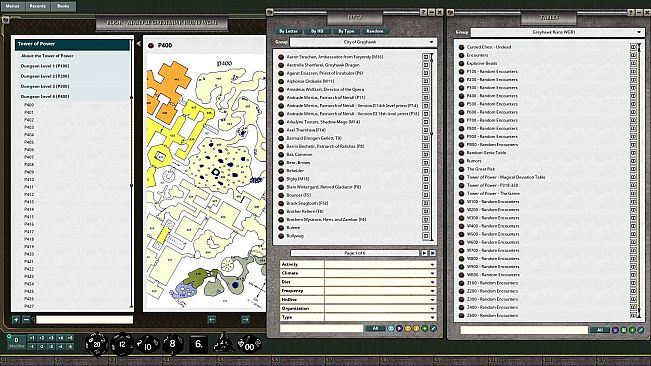Open the Frequency filter dropdown

(x=380, y=291)
